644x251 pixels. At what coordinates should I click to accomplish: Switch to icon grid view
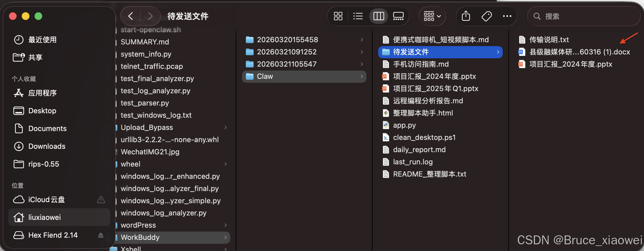pos(338,16)
